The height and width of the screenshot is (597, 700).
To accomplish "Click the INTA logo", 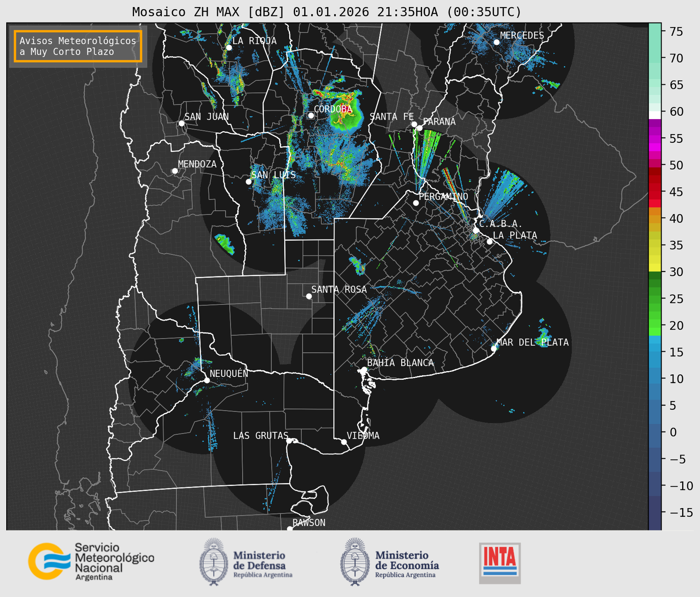I will click(500, 563).
